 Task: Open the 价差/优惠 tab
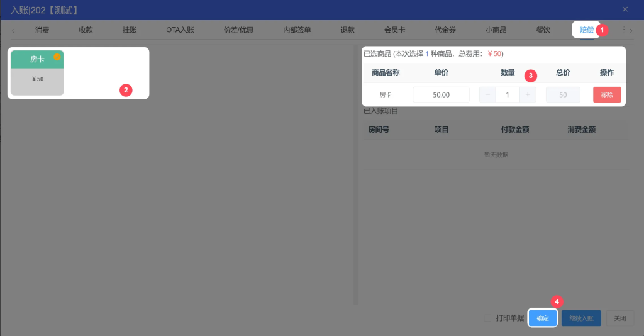click(238, 30)
